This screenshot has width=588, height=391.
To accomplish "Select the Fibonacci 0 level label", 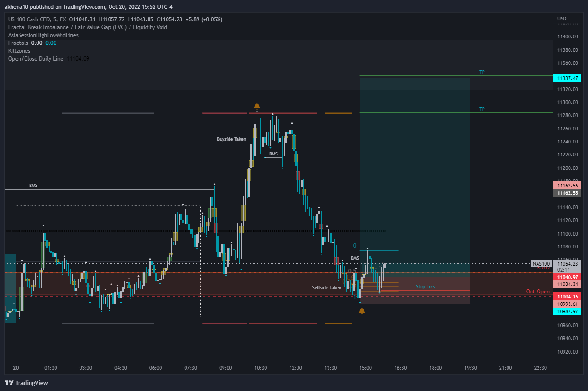I will point(354,246).
